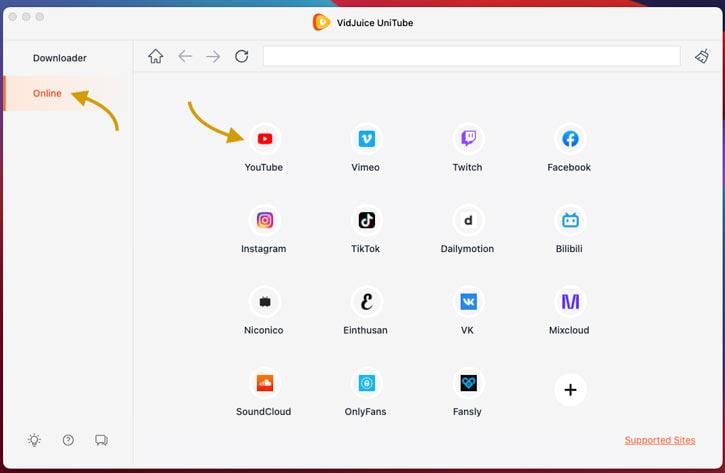
Task: Click the YouTube text label
Action: (264, 167)
